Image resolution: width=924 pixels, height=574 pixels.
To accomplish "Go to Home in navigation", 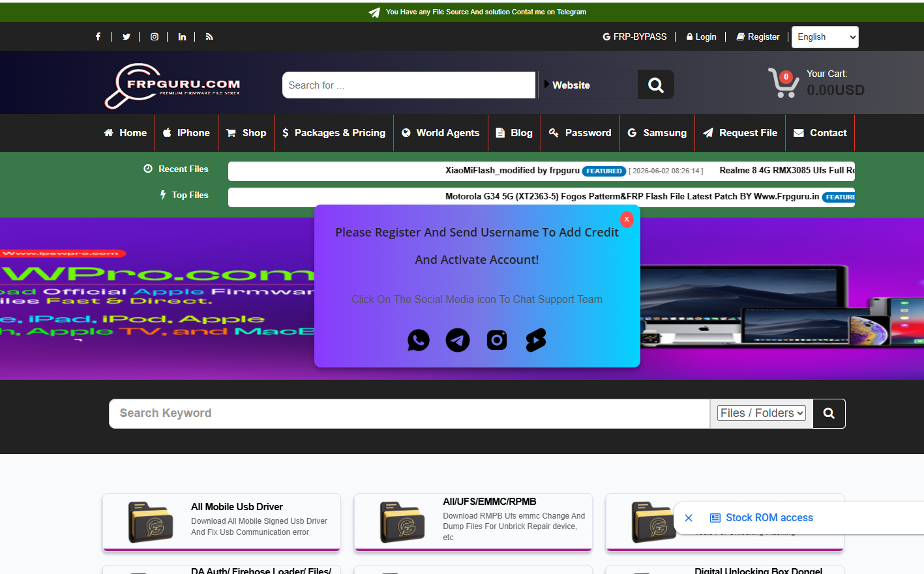I will coord(125,133).
